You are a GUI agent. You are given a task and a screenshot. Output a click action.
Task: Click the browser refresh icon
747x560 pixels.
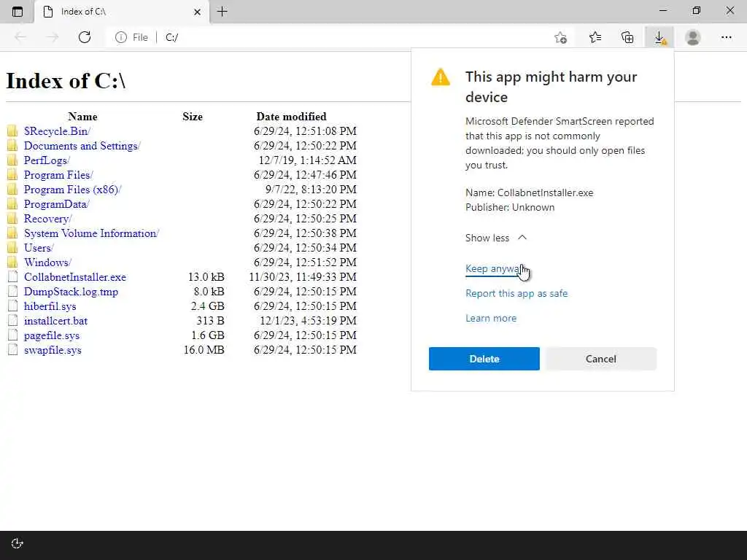click(85, 37)
